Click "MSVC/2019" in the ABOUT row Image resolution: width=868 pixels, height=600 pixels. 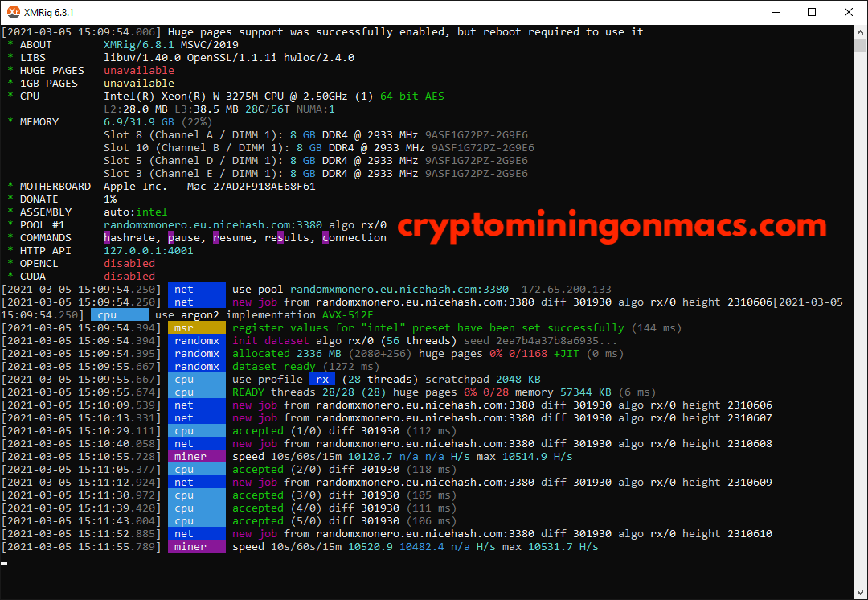coord(209,45)
